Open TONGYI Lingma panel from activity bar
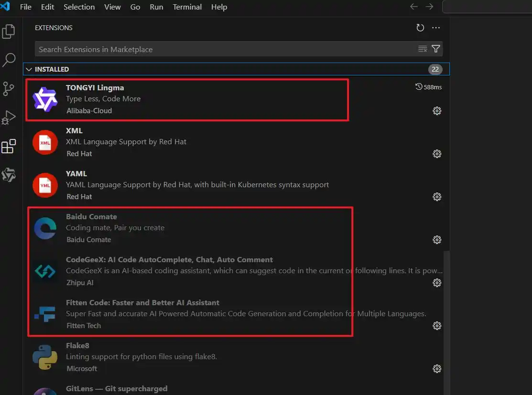This screenshot has height=395, width=532. [9, 175]
